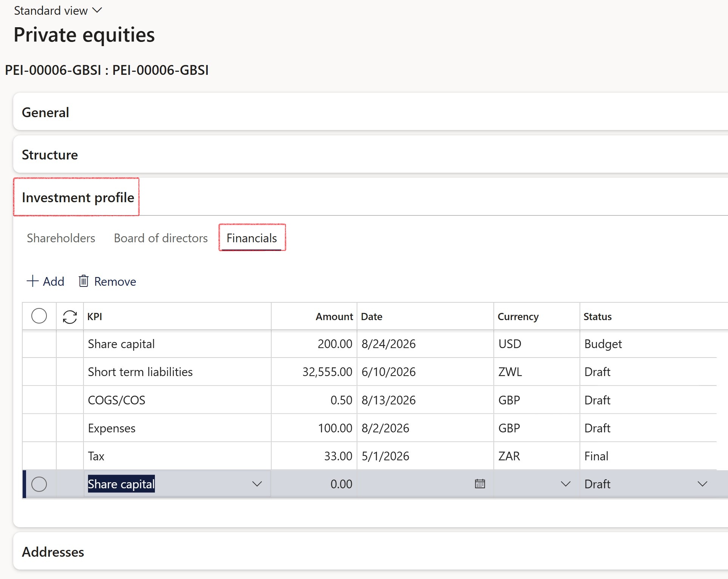Click the Amount field showing 0.00
Screen dimensions: 728x579
click(x=314, y=484)
